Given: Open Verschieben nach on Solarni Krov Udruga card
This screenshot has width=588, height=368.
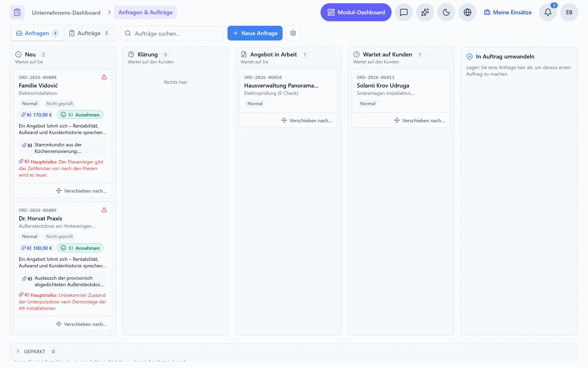Looking at the screenshot, I should (x=420, y=120).
